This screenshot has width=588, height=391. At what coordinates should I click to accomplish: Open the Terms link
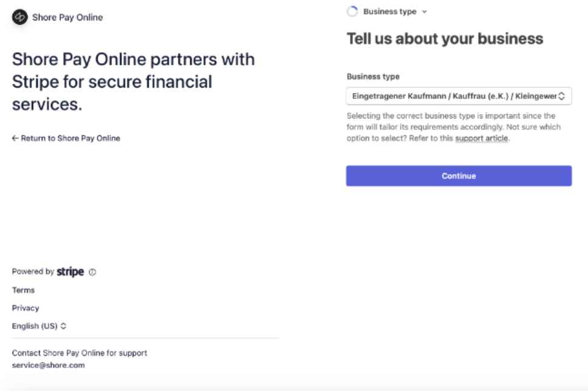pyautogui.click(x=24, y=290)
